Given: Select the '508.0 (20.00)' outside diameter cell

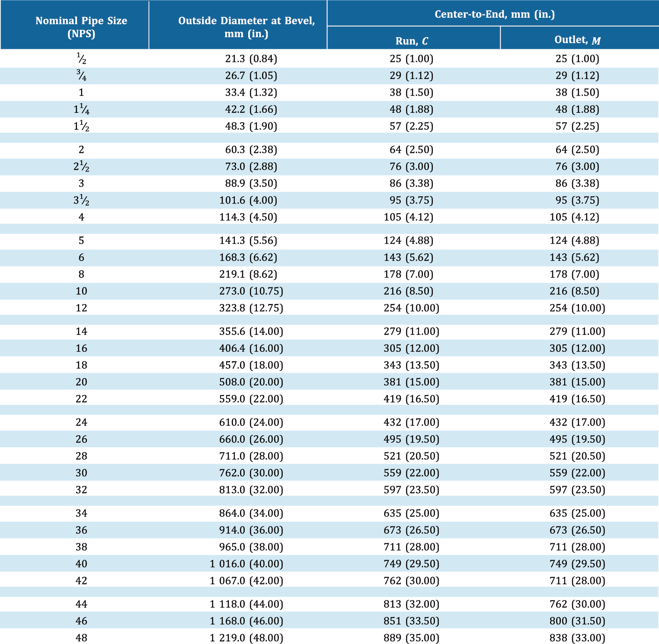Looking at the screenshot, I should [x=251, y=382].
